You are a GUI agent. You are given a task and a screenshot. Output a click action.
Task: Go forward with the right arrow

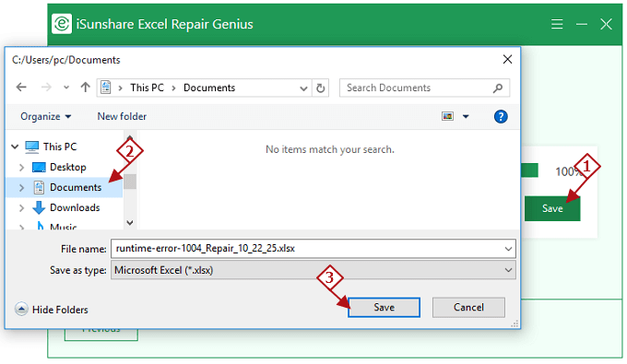[x=46, y=88]
